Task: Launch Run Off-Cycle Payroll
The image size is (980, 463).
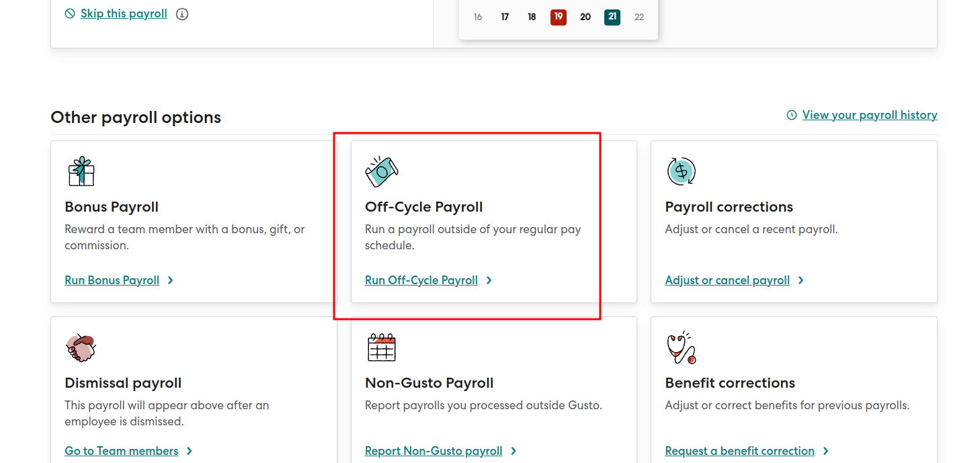Action: point(421,280)
